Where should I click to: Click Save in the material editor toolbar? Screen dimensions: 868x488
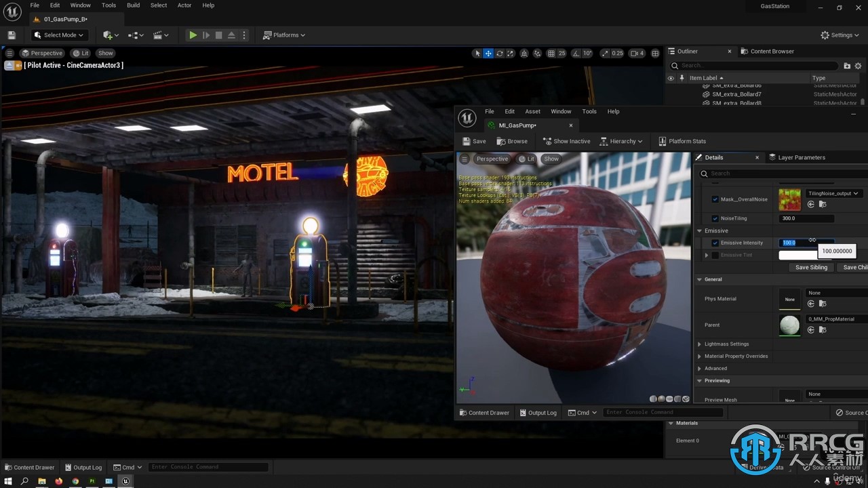click(x=474, y=142)
